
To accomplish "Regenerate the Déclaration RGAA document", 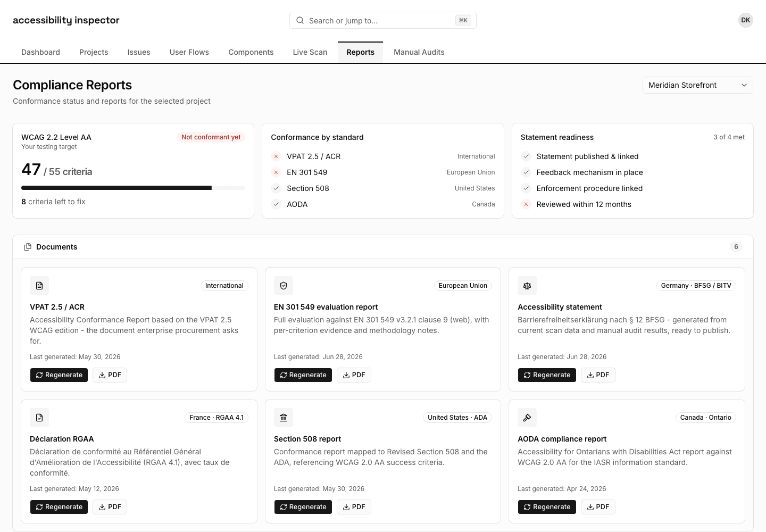I will (59, 507).
